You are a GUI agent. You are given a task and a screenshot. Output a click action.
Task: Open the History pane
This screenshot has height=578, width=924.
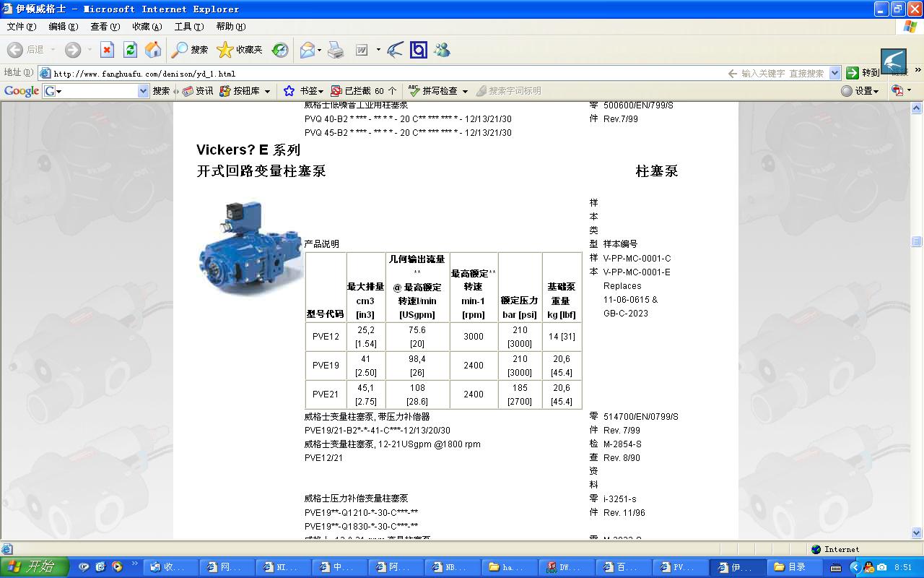pos(280,50)
